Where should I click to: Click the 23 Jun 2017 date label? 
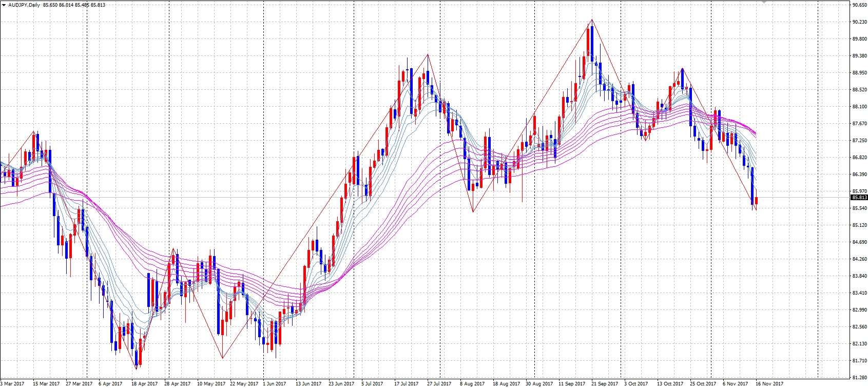point(342,384)
